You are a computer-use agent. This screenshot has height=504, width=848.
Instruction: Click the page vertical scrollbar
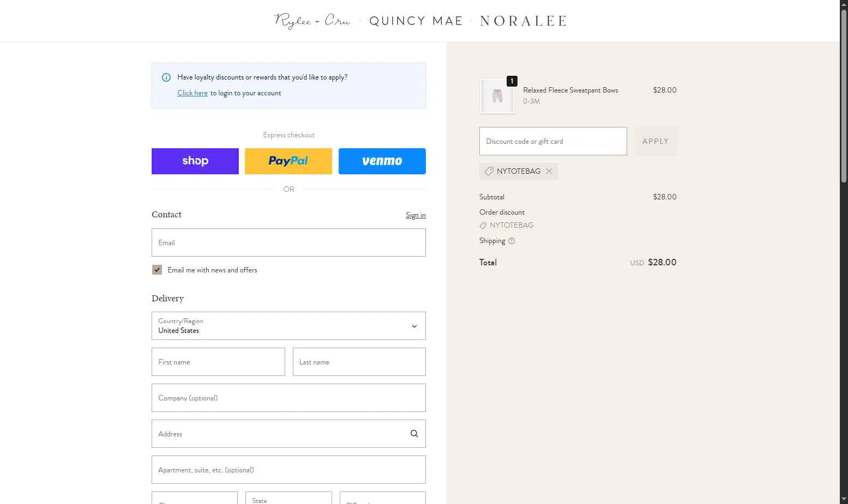(x=844, y=96)
